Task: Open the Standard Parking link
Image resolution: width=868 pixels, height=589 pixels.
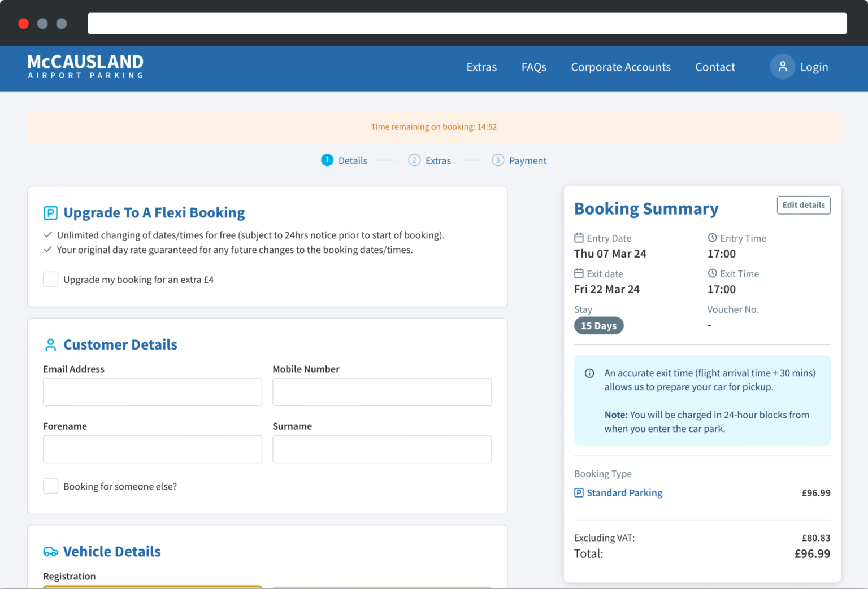Action: tap(624, 492)
